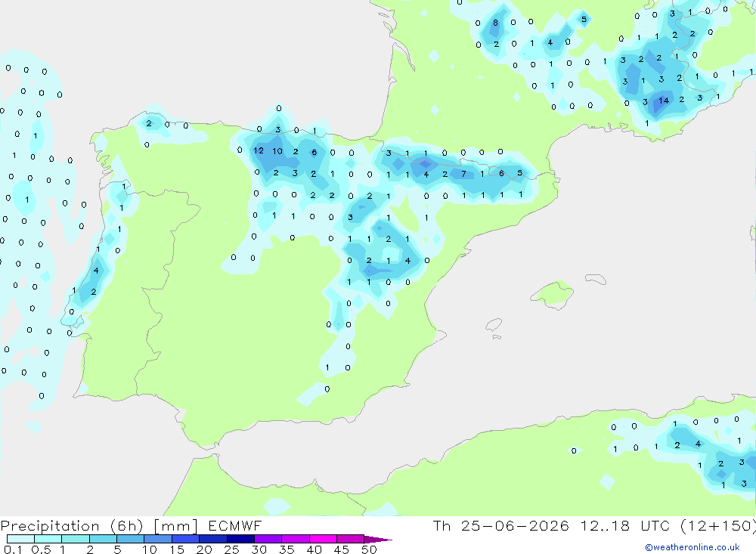Click the 10–15 mm legend swatch
This screenshot has width=756, height=554.
pyautogui.click(x=158, y=539)
